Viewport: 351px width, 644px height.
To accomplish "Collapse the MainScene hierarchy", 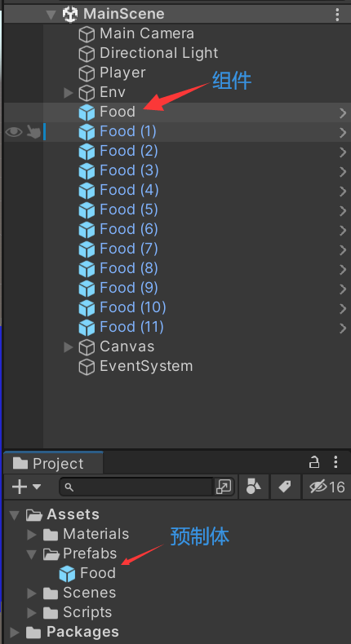I will click(x=51, y=15).
